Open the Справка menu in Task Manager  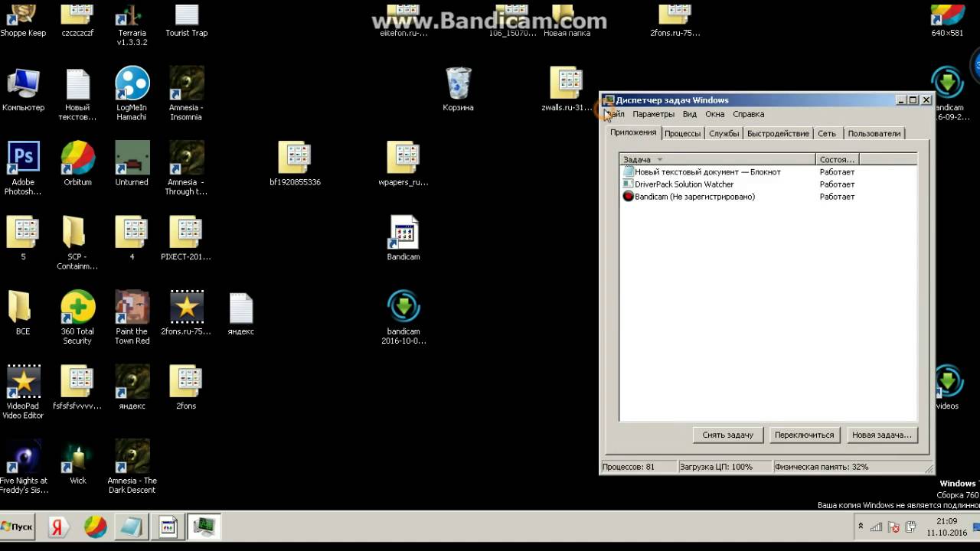(748, 114)
